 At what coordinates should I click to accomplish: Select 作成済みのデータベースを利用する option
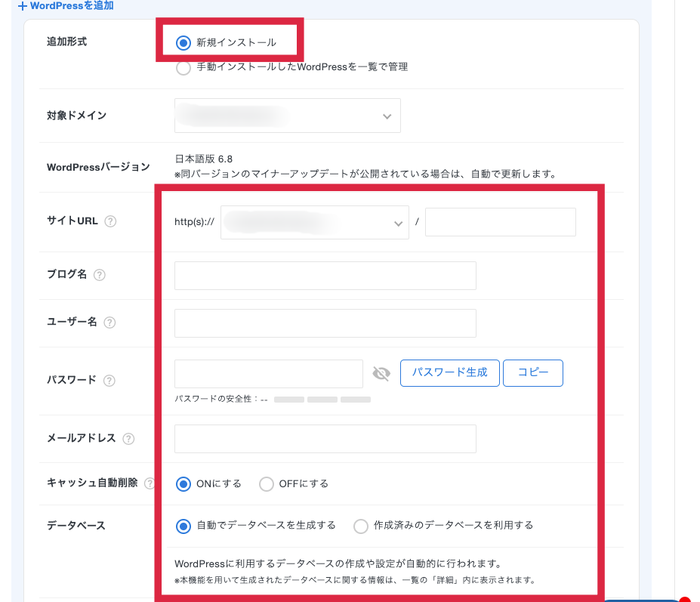point(361,526)
